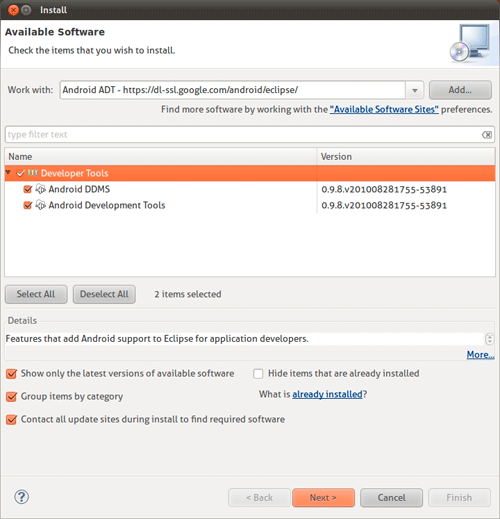This screenshot has width=500, height=519.
Task: Disable Group items by category
Action: pyautogui.click(x=12, y=397)
